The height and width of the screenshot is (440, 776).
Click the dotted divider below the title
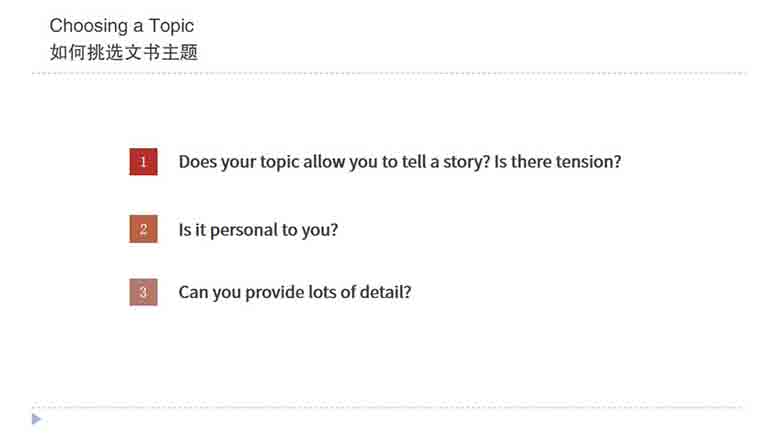click(389, 73)
